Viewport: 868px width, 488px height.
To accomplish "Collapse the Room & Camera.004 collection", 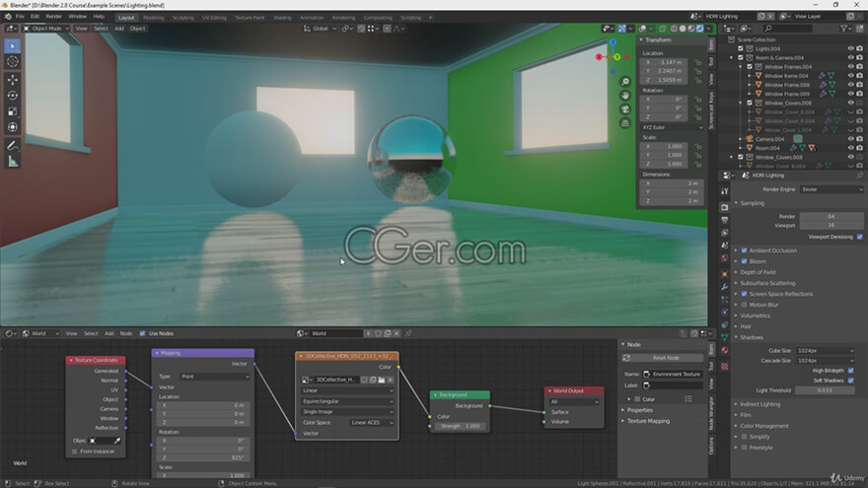I will point(732,57).
